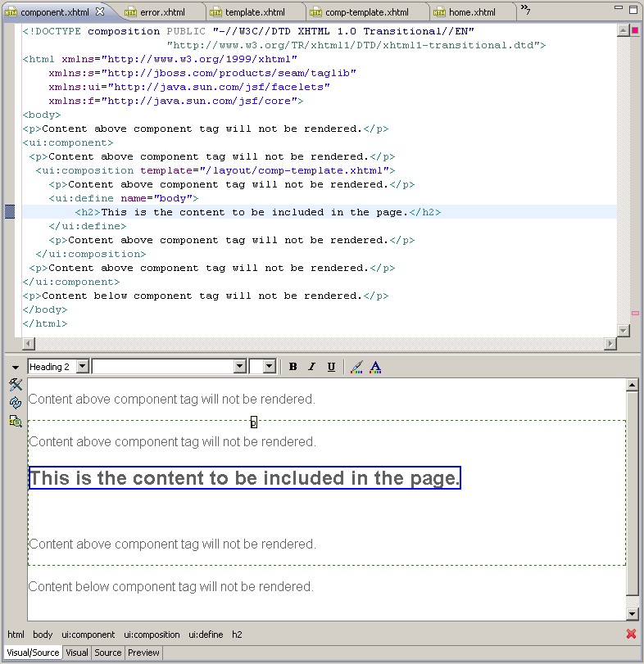Switch to the Source view tab
644x664 pixels.
pos(107,653)
